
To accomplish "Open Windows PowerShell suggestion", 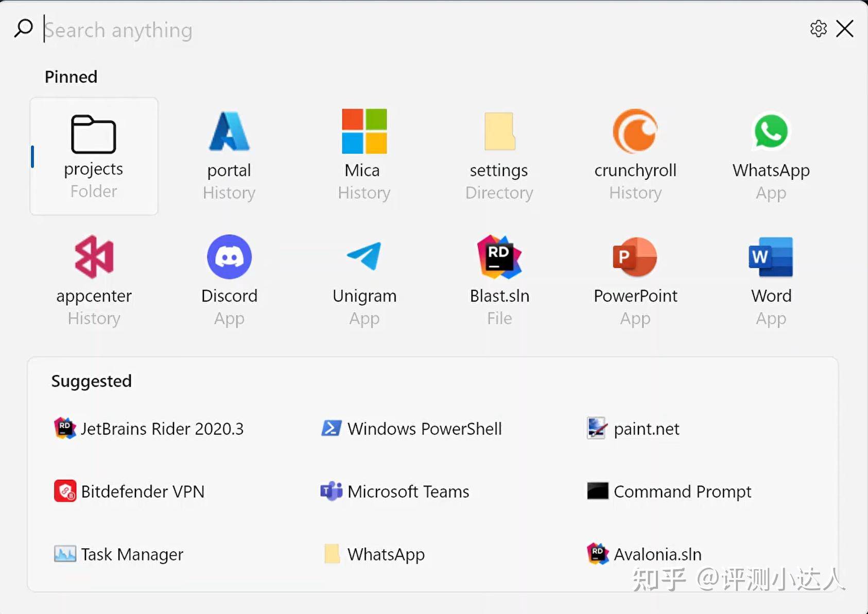I will click(411, 428).
